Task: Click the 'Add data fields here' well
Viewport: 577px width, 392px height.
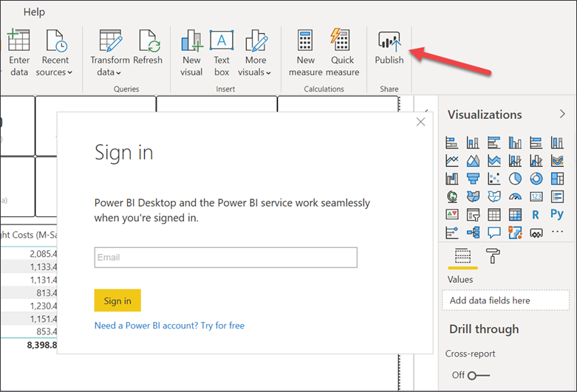Action: tap(505, 300)
